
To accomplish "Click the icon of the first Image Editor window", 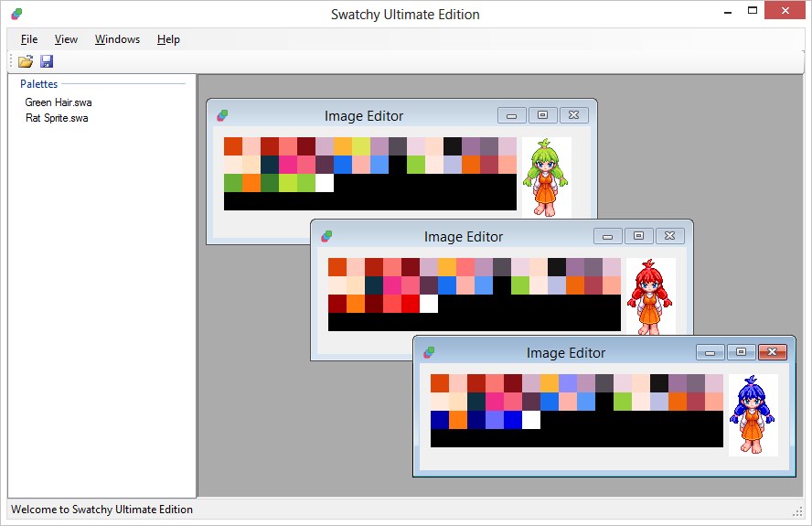I will tap(222, 115).
